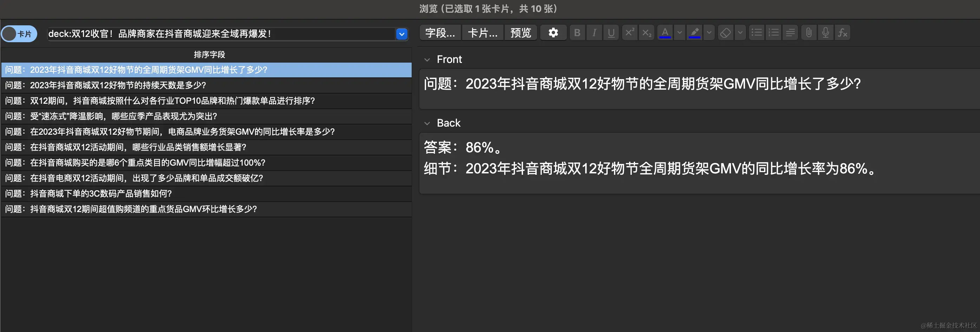Select the row about 3C数码产品销售

pos(207,194)
